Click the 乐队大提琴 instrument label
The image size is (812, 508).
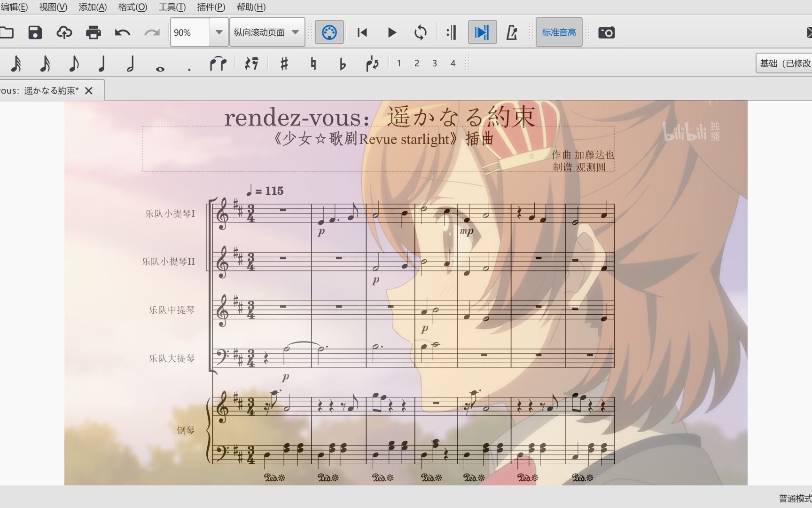point(172,358)
